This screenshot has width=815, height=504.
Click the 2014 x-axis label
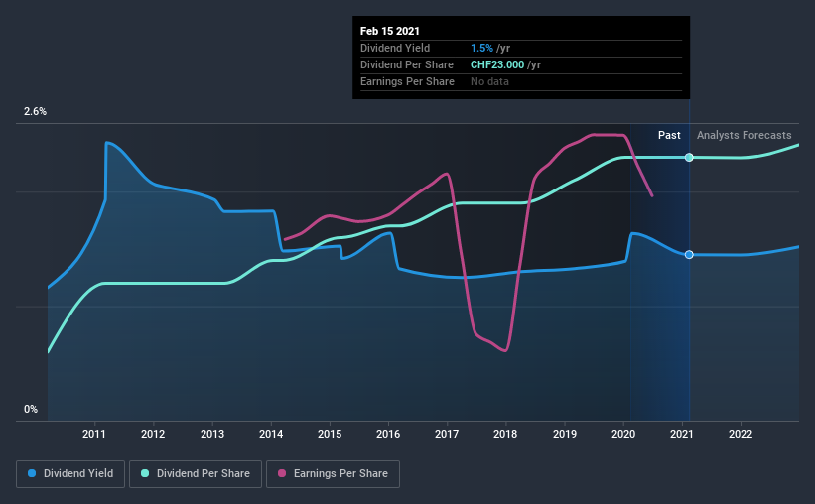pos(271,434)
